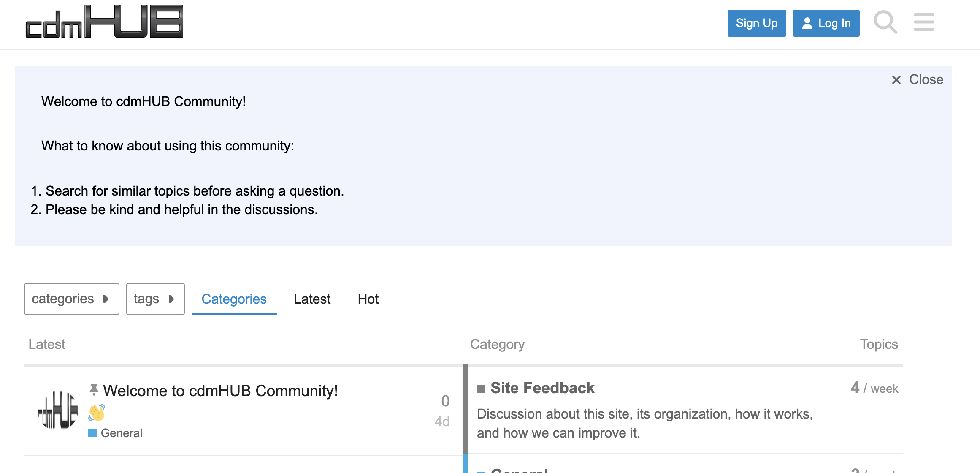Click the 0 replies count
The image size is (980, 473).
pos(445,401)
